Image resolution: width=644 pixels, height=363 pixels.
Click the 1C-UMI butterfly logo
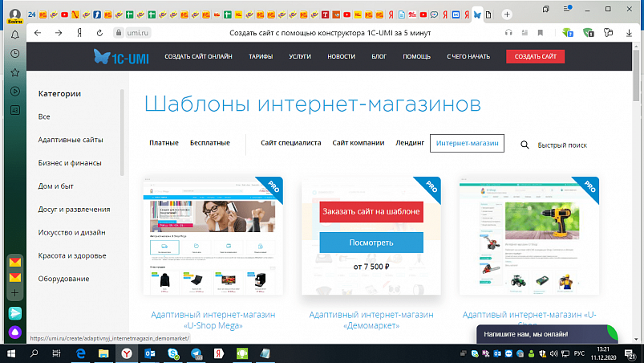coord(121,57)
